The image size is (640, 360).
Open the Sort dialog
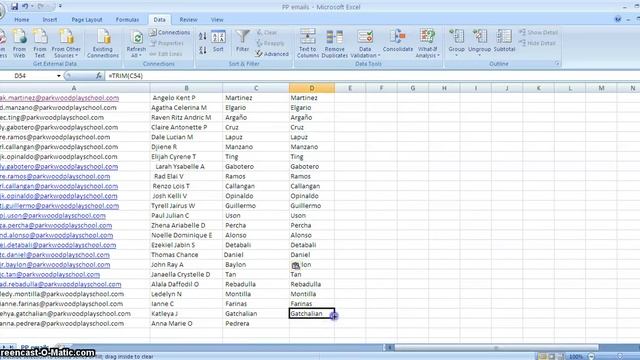click(x=218, y=42)
